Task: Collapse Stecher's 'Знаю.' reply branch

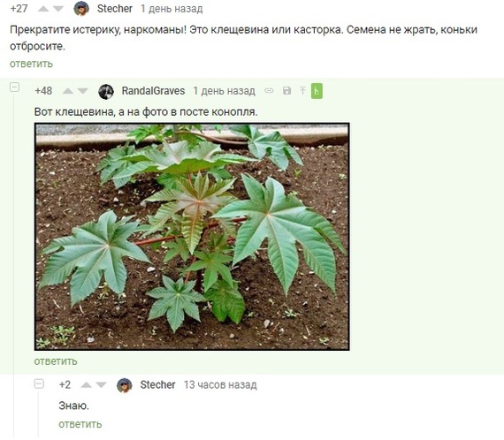Action: pyautogui.click(x=39, y=383)
